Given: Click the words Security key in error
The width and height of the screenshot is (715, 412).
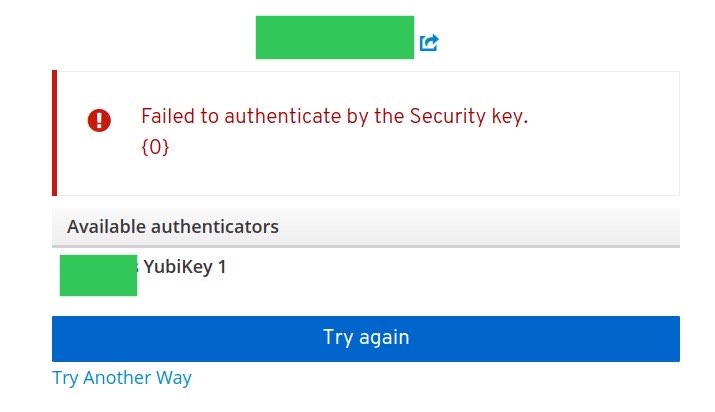Looking at the screenshot, I should (x=468, y=116).
